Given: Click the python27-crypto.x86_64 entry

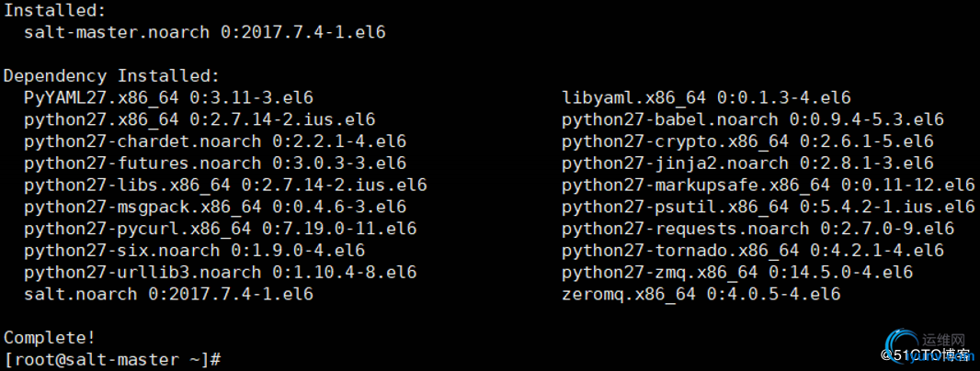Looking at the screenshot, I should [747, 141].
